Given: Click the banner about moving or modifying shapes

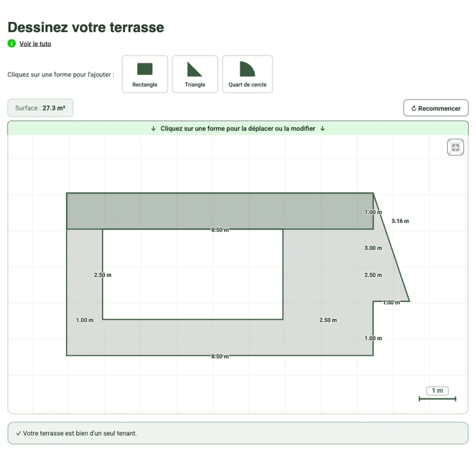Looking at the screenshot, I should pos(237,128).
